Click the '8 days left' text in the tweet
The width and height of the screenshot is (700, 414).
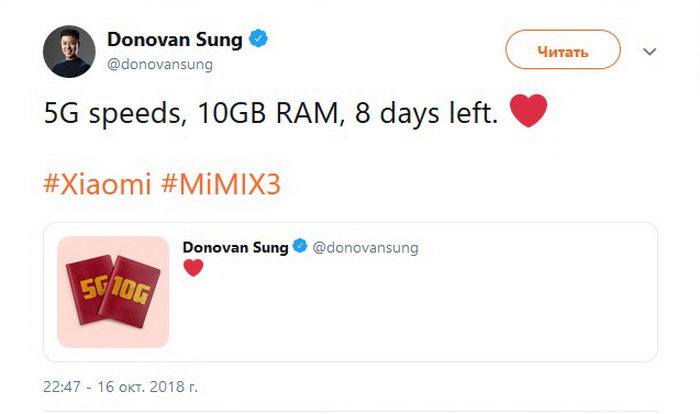pos(426,113)
